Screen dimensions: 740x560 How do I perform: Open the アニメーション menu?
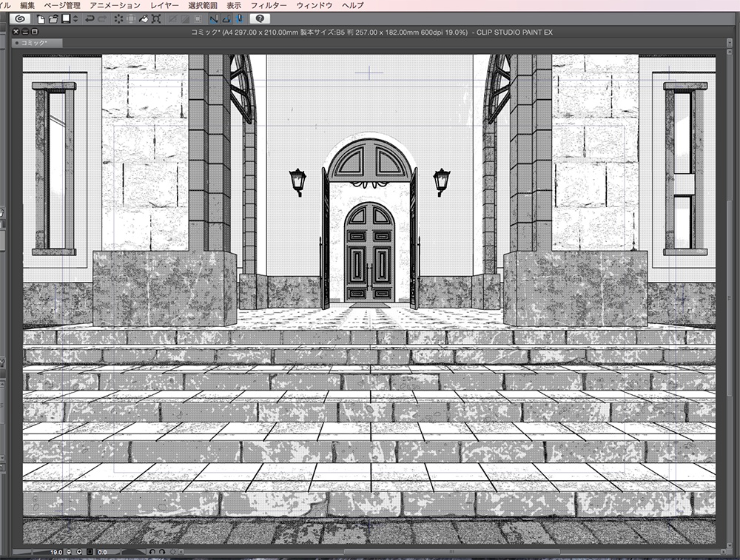click(115, 6)
